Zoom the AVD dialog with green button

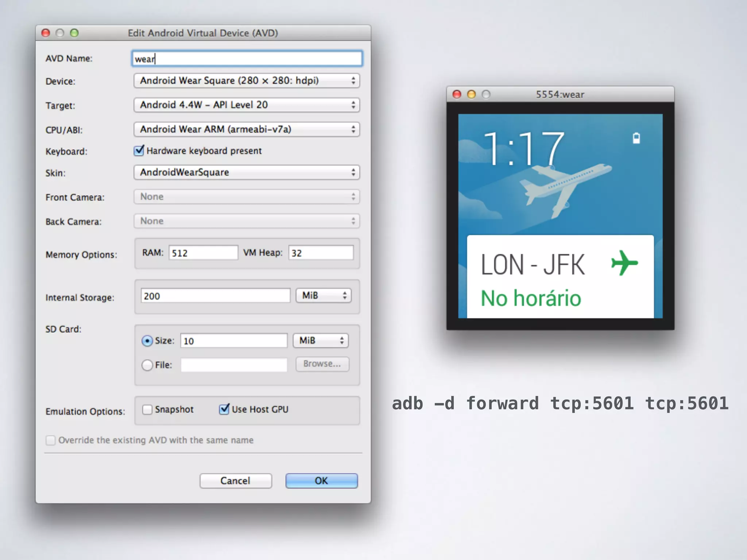point(74,33)
